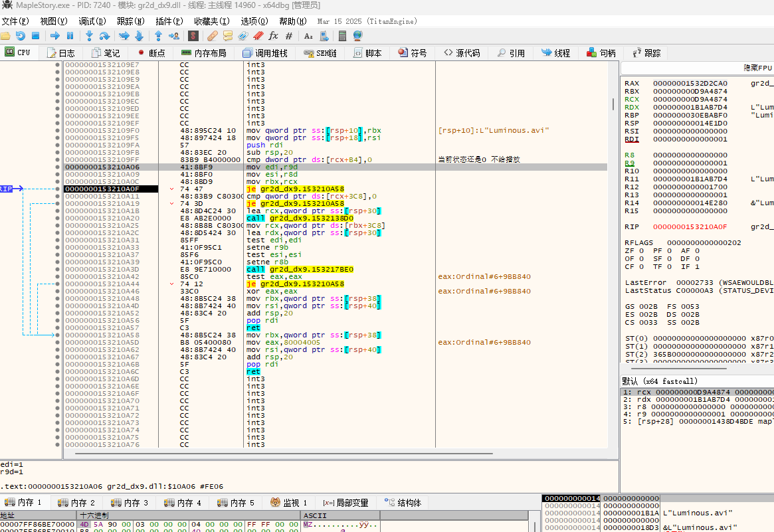Open the Scylla plugin icon
This screenshot has width=774, height=532.
click(193, 36)
